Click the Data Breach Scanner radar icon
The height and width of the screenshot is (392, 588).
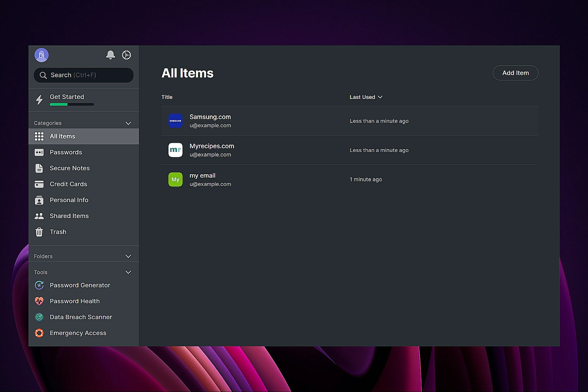pyautogui.click(x=39, y=317)
